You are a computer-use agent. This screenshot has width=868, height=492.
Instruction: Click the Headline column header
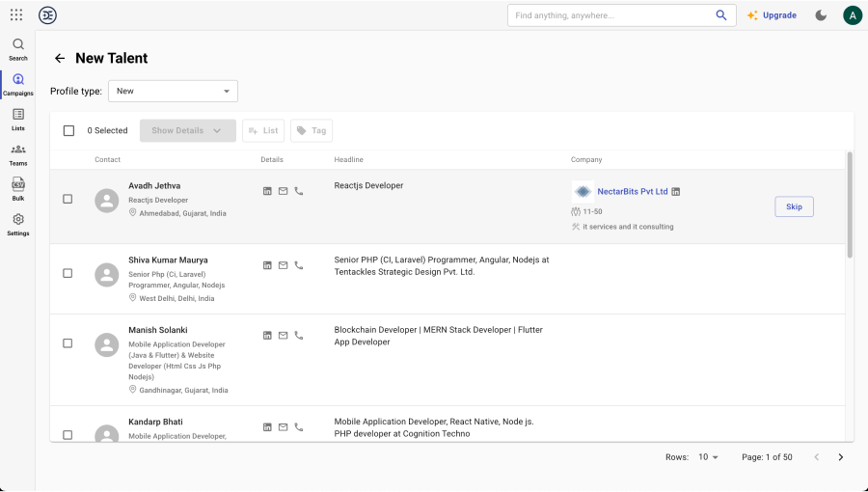[x=349, y=159]
